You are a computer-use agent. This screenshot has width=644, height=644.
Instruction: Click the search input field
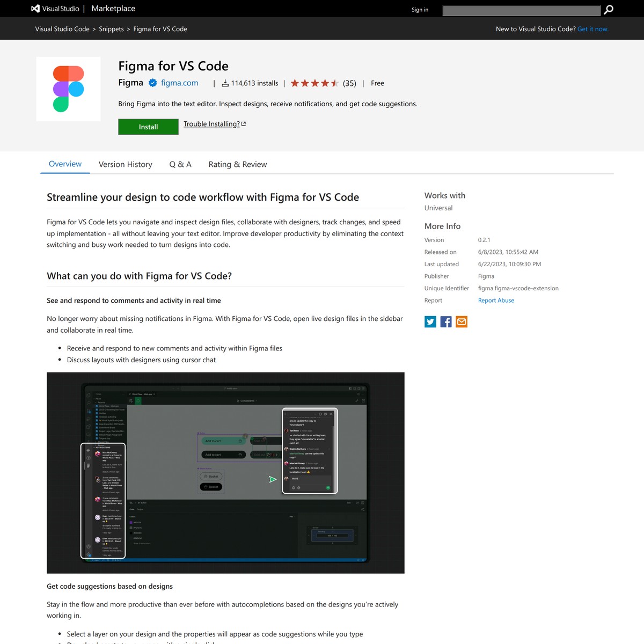click(521, 10)
